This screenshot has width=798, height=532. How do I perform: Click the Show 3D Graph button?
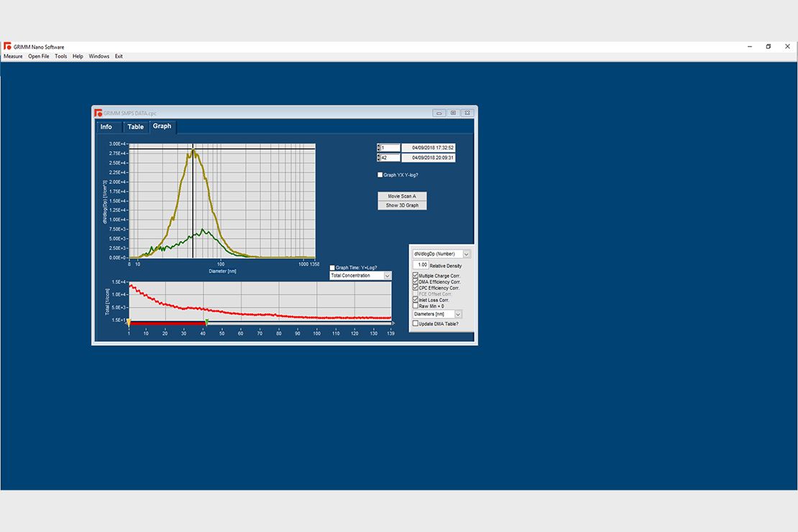(x=402, y=206)
